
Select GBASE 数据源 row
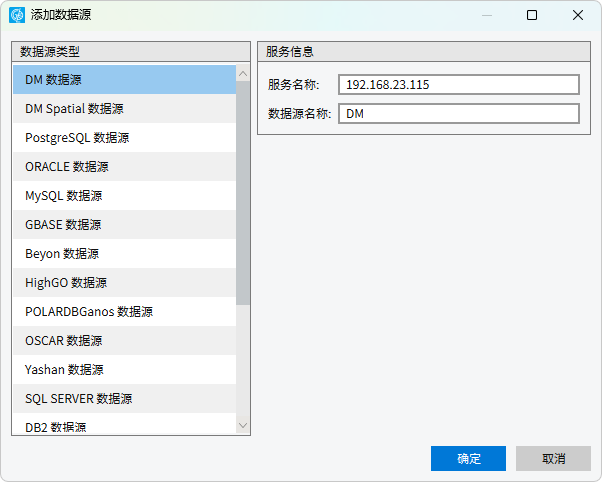click(124, 225)
